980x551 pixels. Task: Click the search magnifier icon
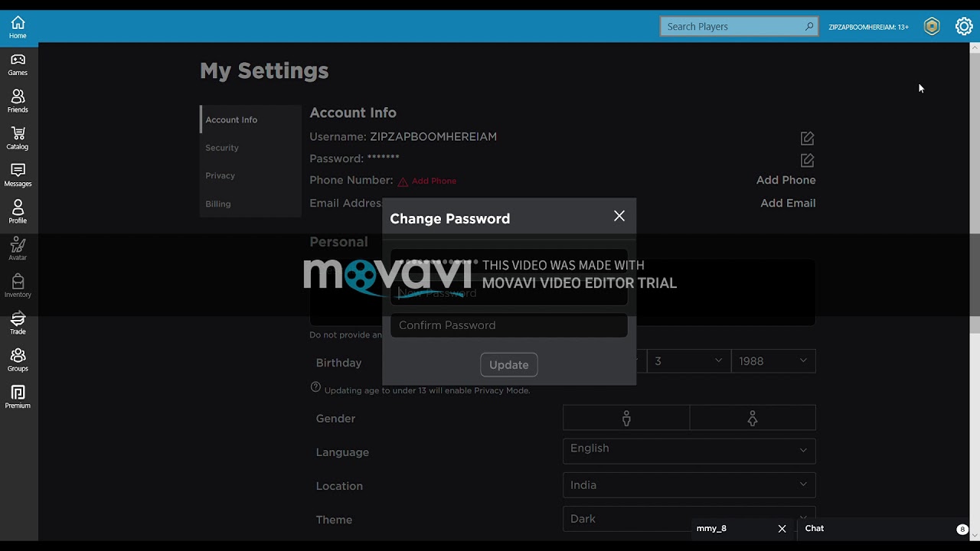(x=809, y=27)
